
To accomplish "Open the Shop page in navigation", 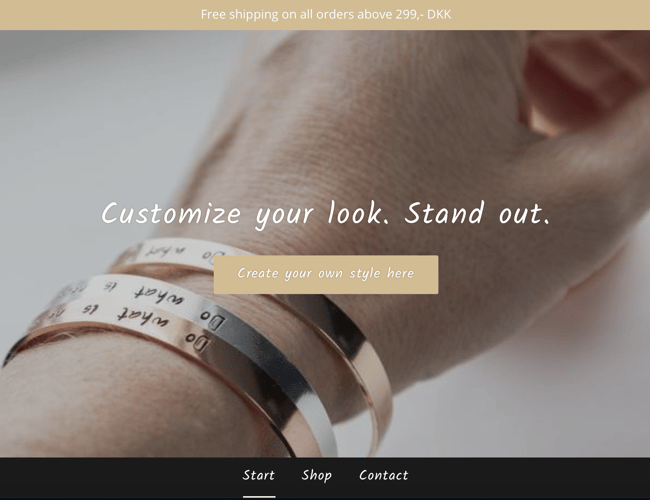I will 316,475.
